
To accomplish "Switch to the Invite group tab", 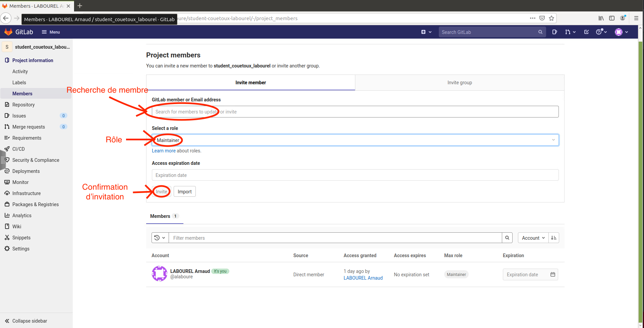I will click(459, 83).
